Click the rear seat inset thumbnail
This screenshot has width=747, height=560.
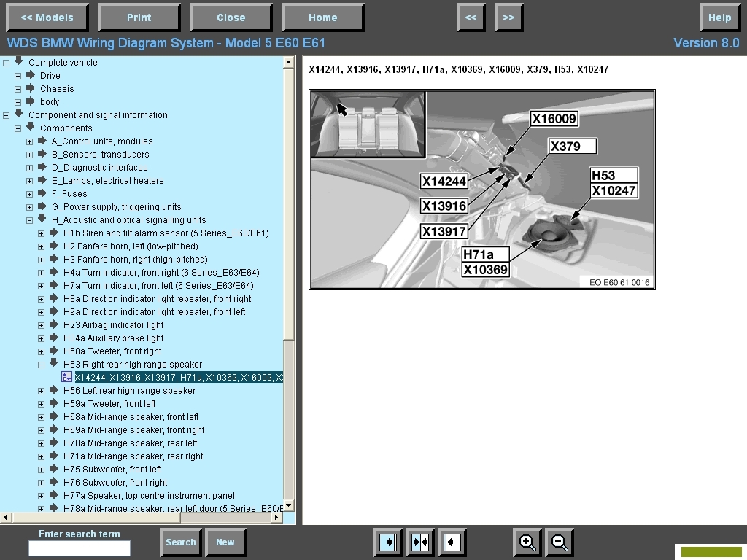coord(368,124)
